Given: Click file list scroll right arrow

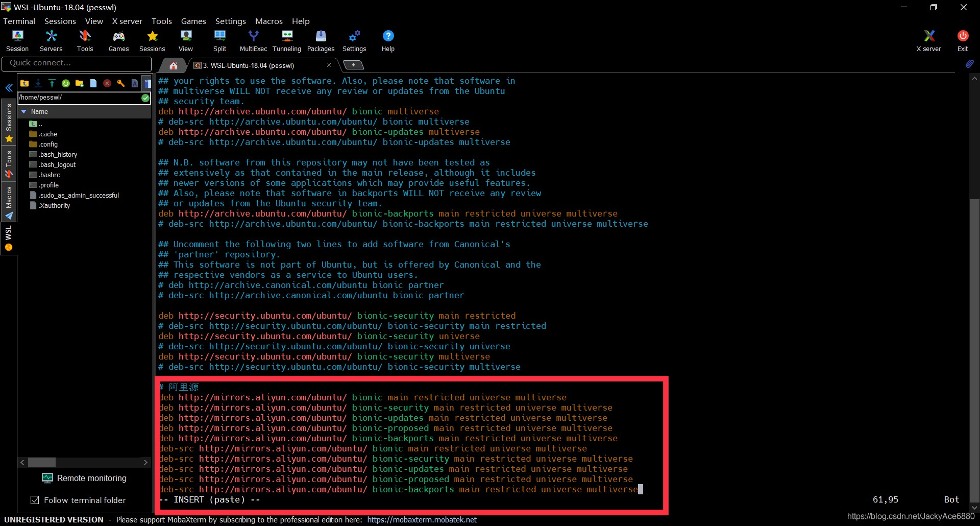Looking at the screenshot, I should (145, 462).
